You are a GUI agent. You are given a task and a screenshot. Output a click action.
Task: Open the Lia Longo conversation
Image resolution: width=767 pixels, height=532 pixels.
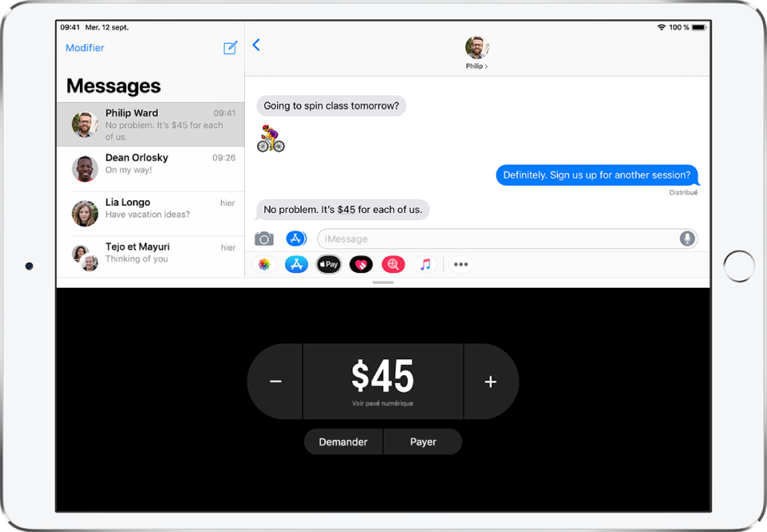coord(151,214)
